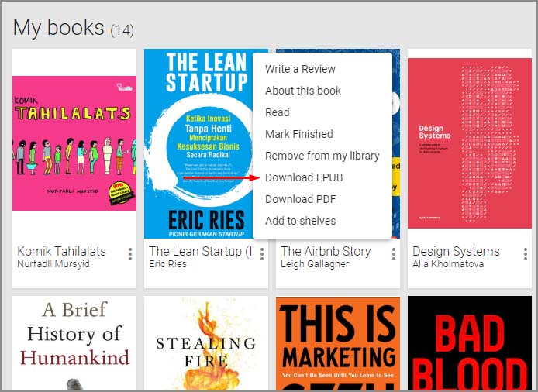Screen dimensions: 538x392
Task: Choose Remove from my library
Action: [x=322, y=156]
